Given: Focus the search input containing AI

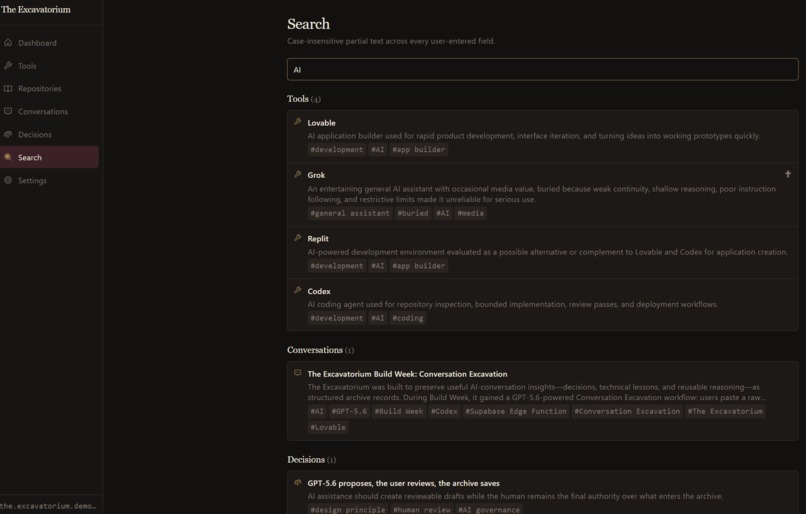Looking at the screenshot, I should [x=542, y=69].
